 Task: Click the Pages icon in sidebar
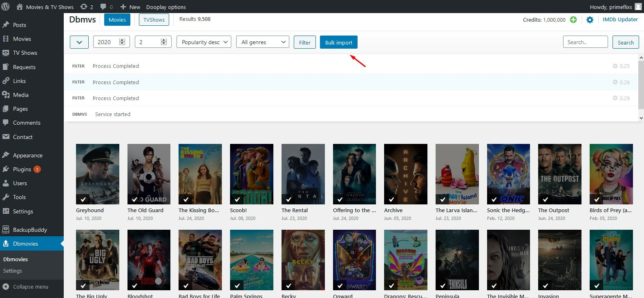coord(6,109)
